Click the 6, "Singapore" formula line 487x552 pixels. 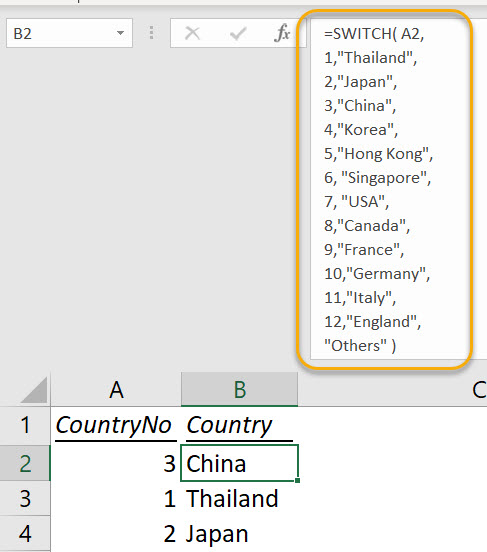point(377,178)
